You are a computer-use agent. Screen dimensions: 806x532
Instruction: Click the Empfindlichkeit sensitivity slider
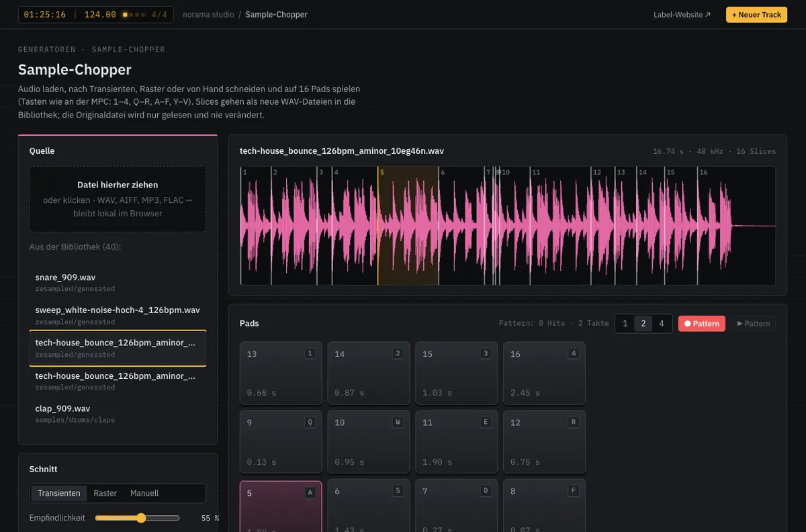coord(138,518)
